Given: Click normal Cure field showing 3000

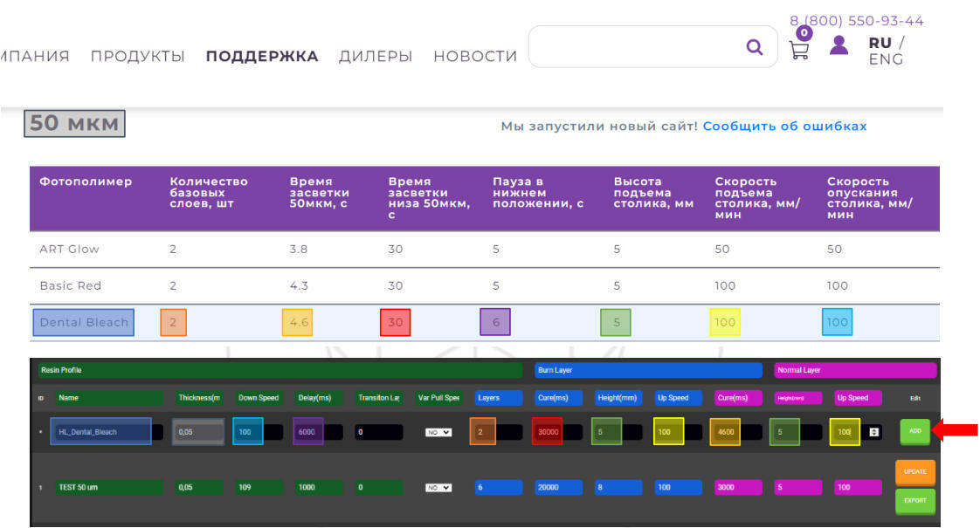Looking at the screenshot, I should (738, 487).
